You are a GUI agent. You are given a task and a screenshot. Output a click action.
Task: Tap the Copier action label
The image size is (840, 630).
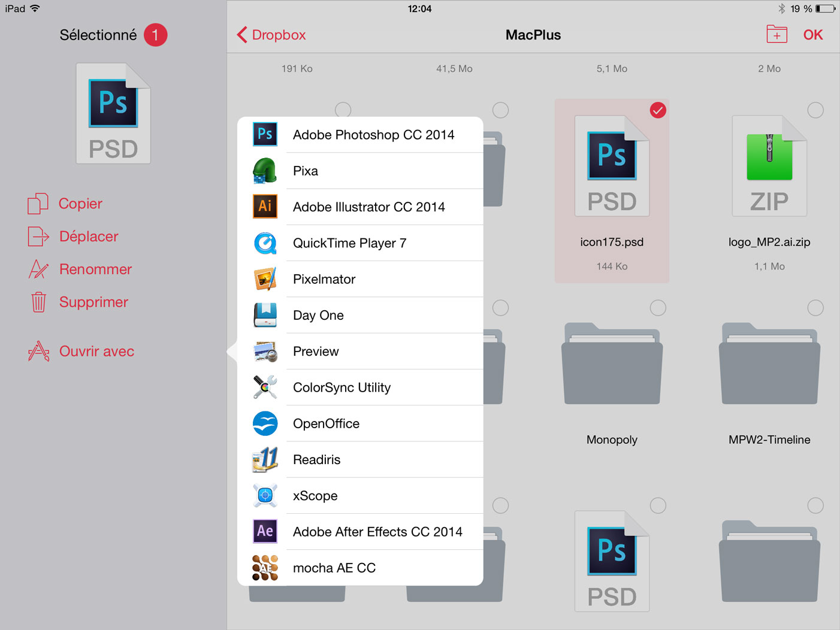(80, 204)
